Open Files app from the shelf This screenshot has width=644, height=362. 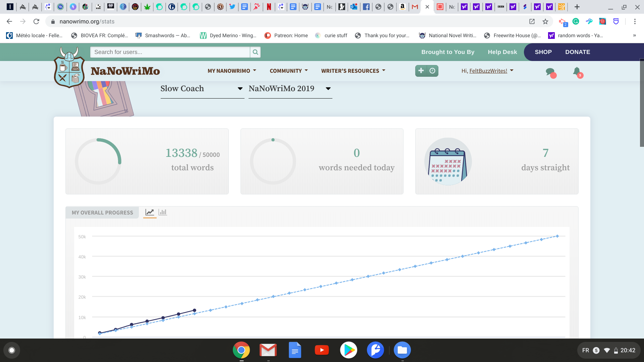[x=402, y=350]
